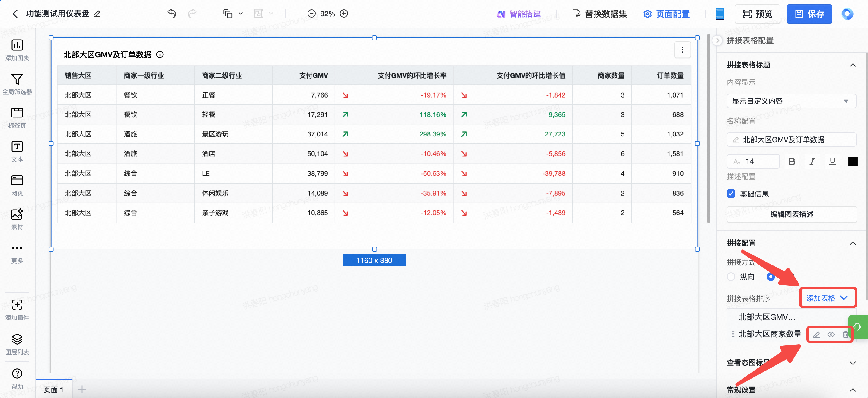The width and height of the screenshot is (868, 398).
Task: Insert a 网页 webpage component
Action: coord(17,185)
